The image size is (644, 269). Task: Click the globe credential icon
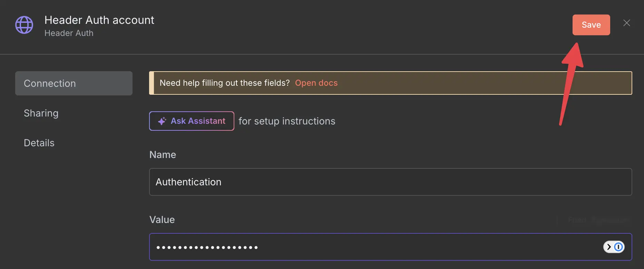tap(24, 25)
